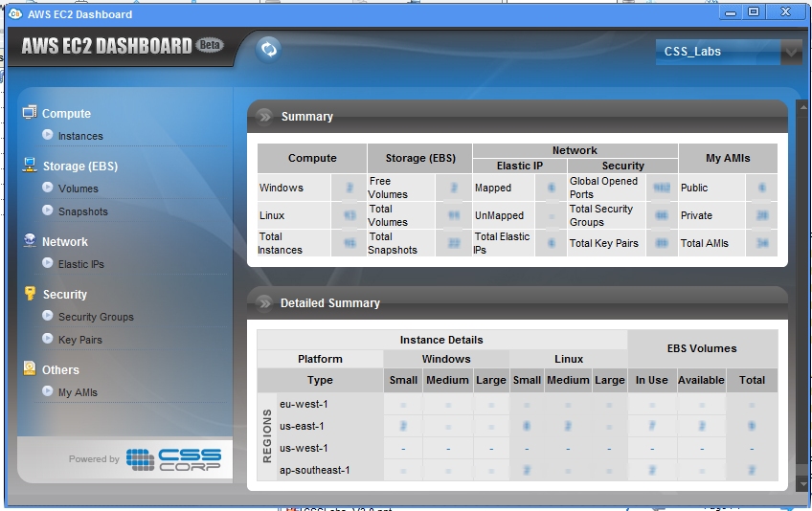This screenshot has height=511, width=812.
Task: Click the arrow bullet beside Instances
Action: pos(48,135)
